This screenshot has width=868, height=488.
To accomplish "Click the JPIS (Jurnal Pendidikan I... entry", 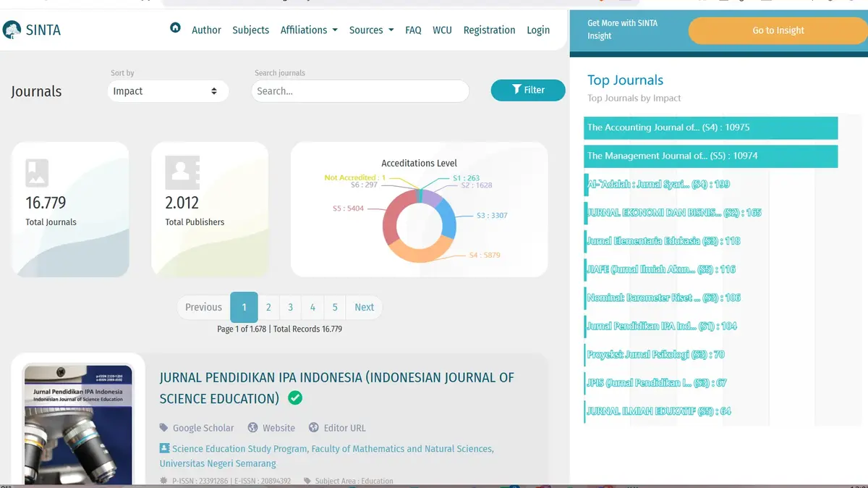I will pos(655,383).
